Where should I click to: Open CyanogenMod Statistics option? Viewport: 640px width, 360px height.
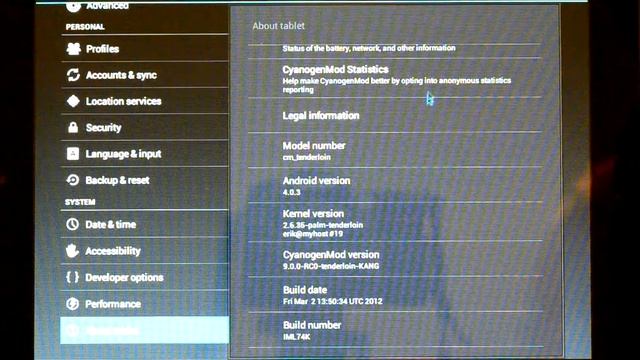(395, 78)
